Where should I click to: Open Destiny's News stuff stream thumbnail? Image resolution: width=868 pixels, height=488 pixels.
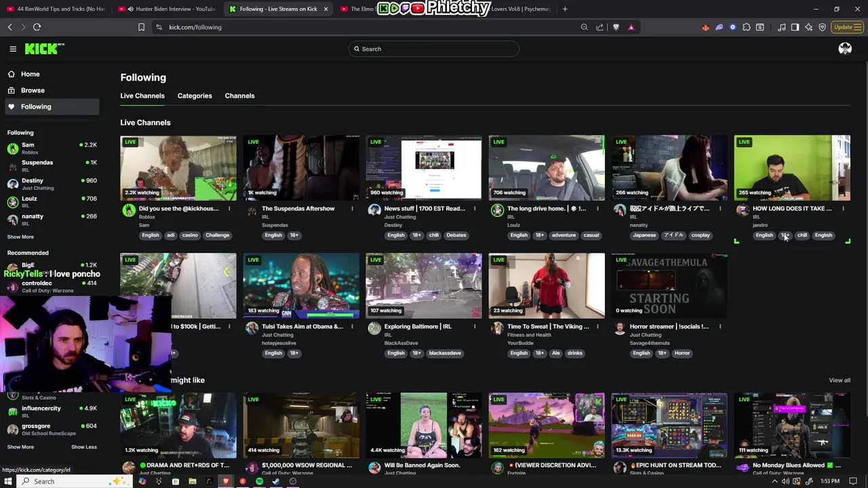click(424, 168)
